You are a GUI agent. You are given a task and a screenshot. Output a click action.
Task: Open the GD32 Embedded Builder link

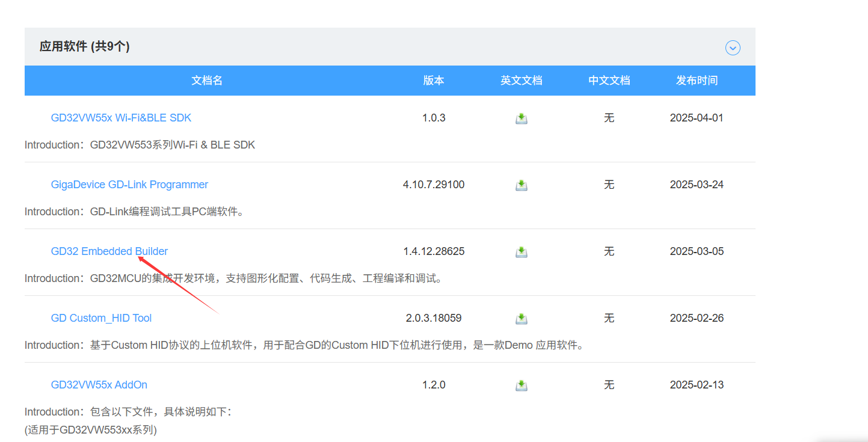coord(109,251)
